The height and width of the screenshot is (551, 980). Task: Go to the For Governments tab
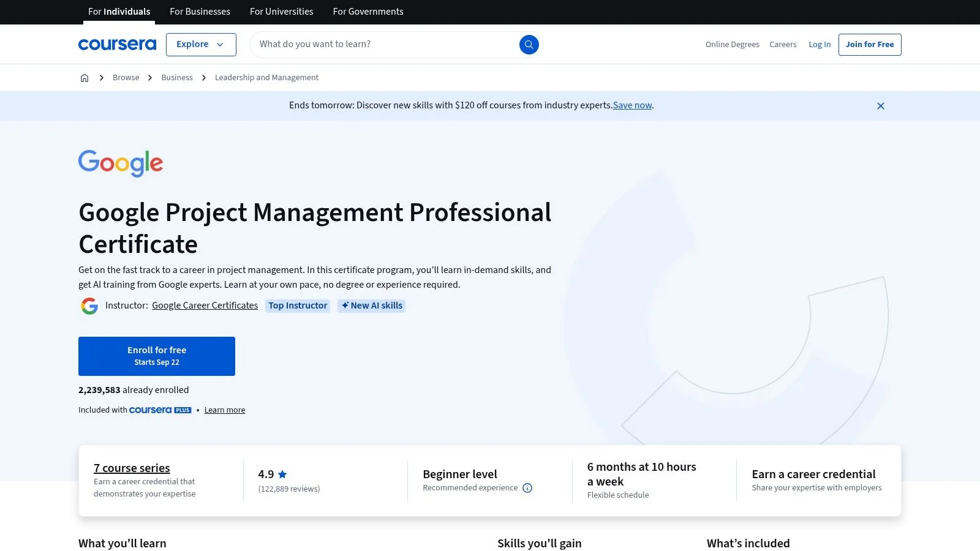point(367,12)
